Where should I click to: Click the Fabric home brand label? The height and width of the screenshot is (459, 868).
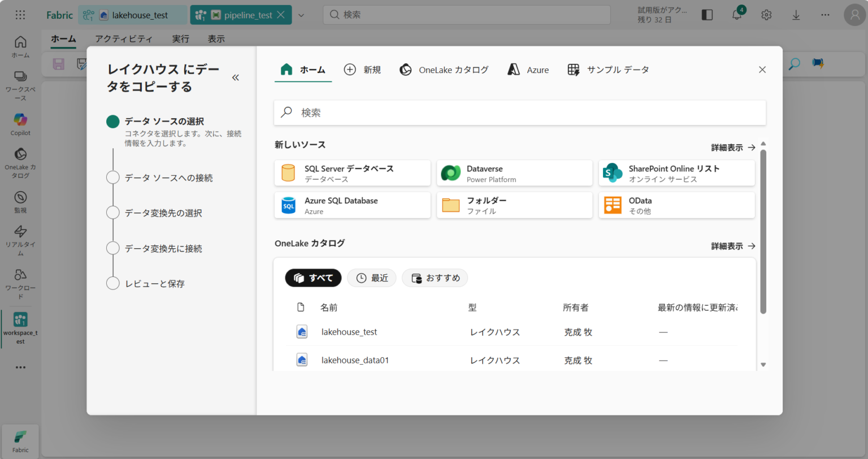click(x=60, y=15)
